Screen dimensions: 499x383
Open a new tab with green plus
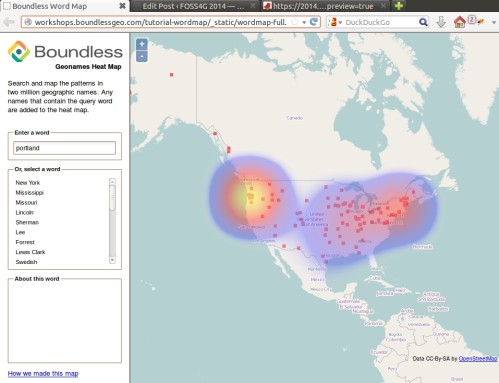point(399,6)
